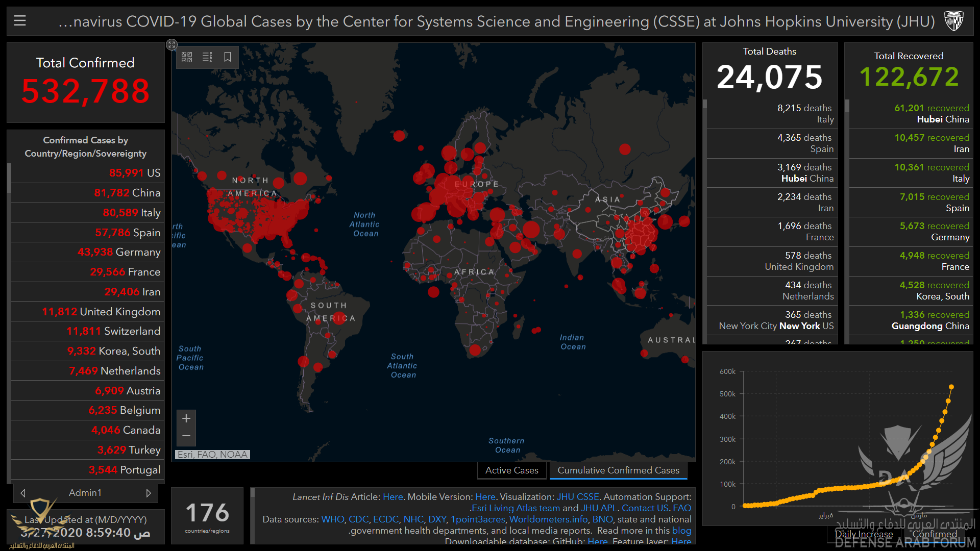Click 2,234 deaths Iran entry

771,203
